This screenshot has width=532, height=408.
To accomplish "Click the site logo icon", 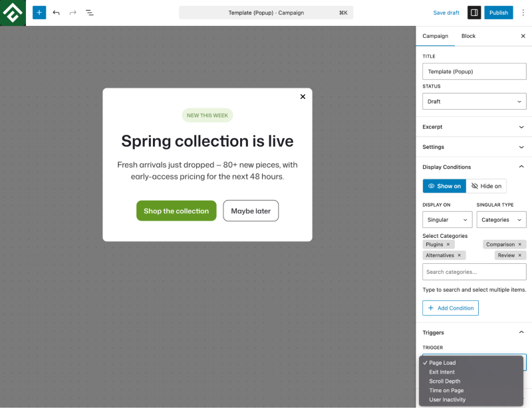I will coord(13,13).
